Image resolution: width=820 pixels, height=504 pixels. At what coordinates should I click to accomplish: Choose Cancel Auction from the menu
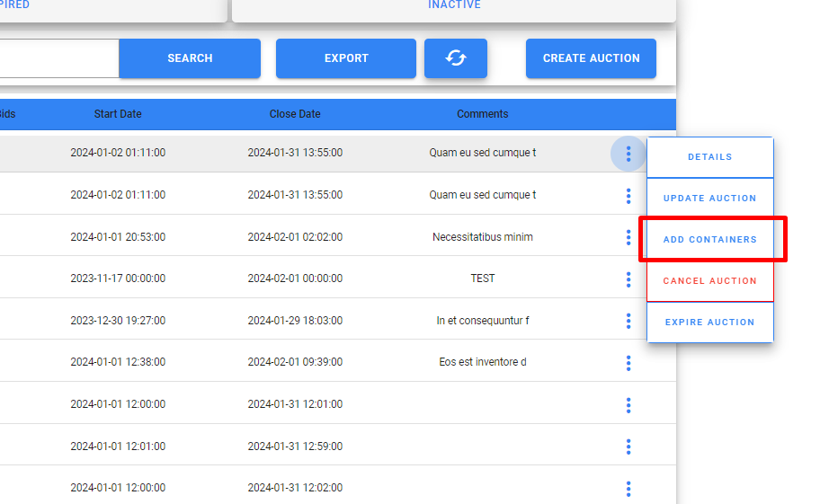click(709, 281)
